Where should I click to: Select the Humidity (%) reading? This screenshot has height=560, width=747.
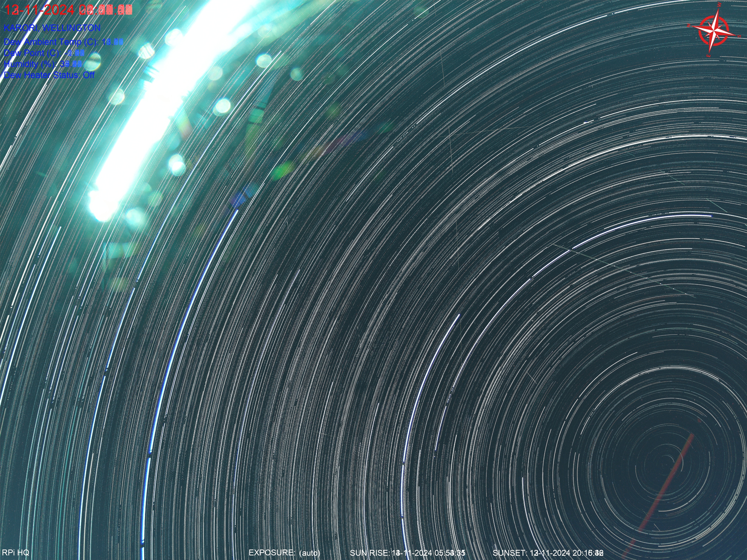pyautogui.click(x=43, y=64)
